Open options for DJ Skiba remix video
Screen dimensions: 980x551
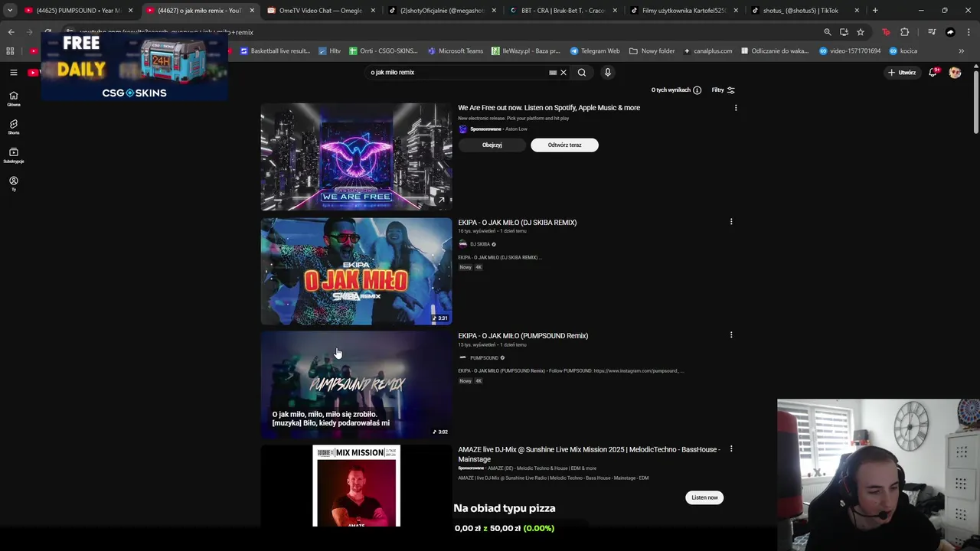tap(731, 222)
